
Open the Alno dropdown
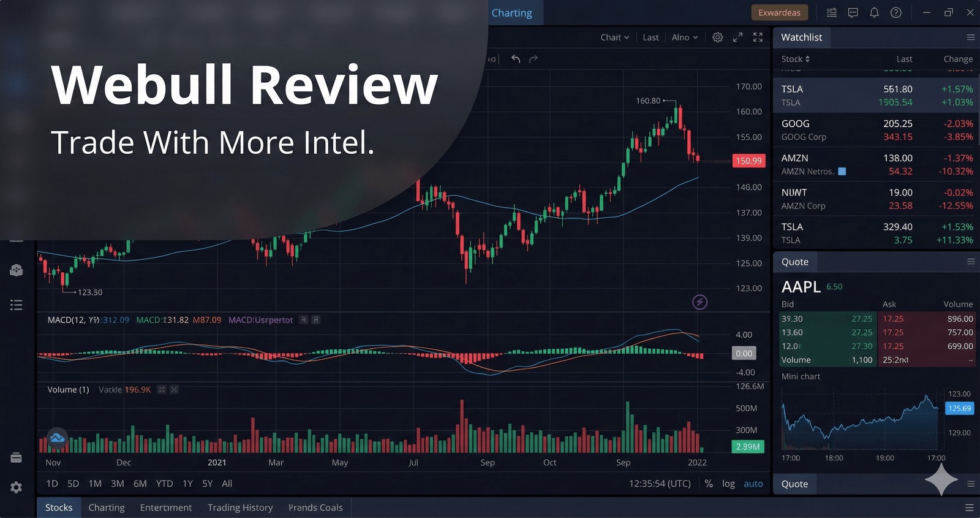[x=685, y=37]
